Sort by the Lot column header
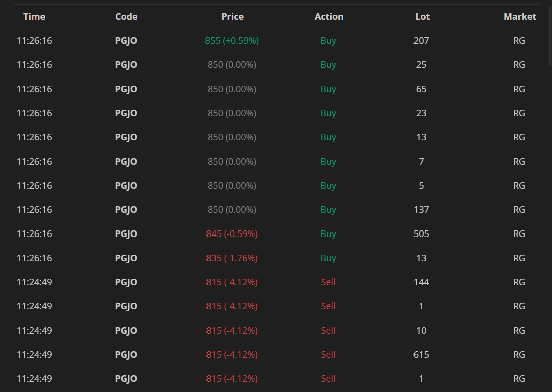The width and height of the screenshot is (552, 392). pyautogui.click(x=422, y=17)
